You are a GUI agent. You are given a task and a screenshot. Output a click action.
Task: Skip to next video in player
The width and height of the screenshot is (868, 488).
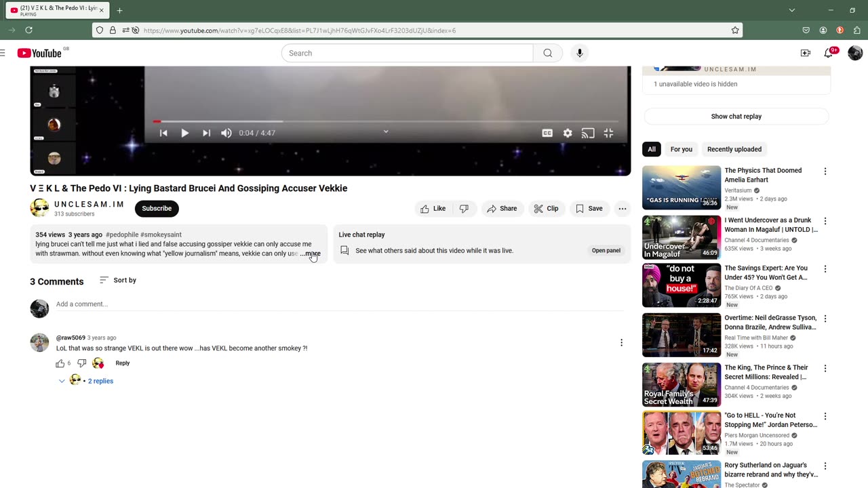(206, 134)
